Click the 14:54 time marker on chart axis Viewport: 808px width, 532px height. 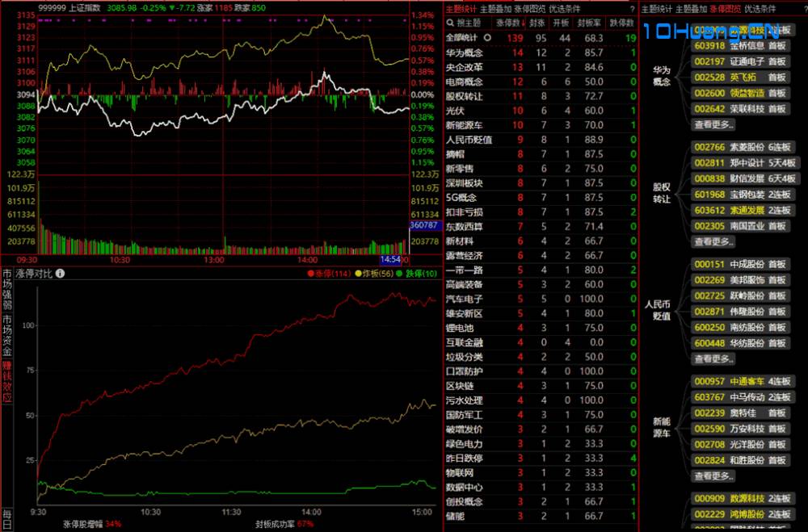(x=391, y=260)
